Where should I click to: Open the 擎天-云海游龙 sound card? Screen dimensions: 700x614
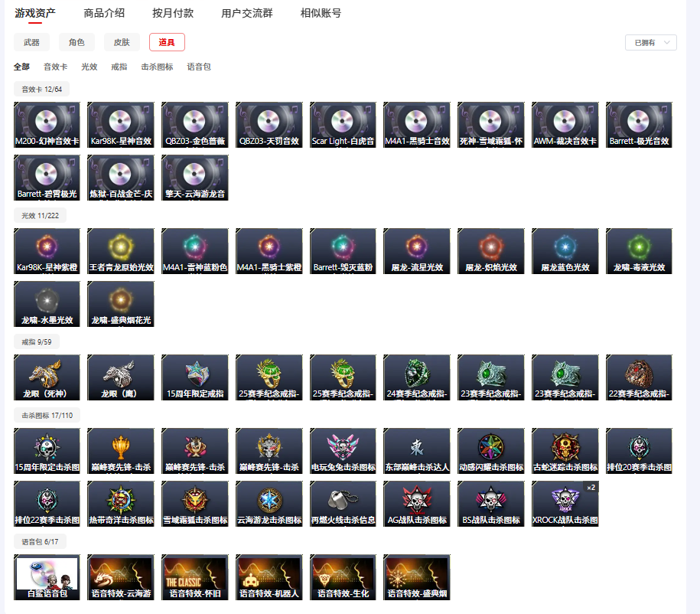[195, 178]
